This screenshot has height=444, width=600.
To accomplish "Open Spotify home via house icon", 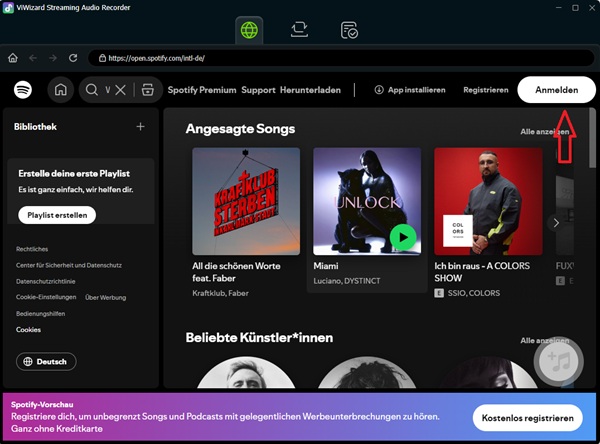I will (x=60, y=90).
